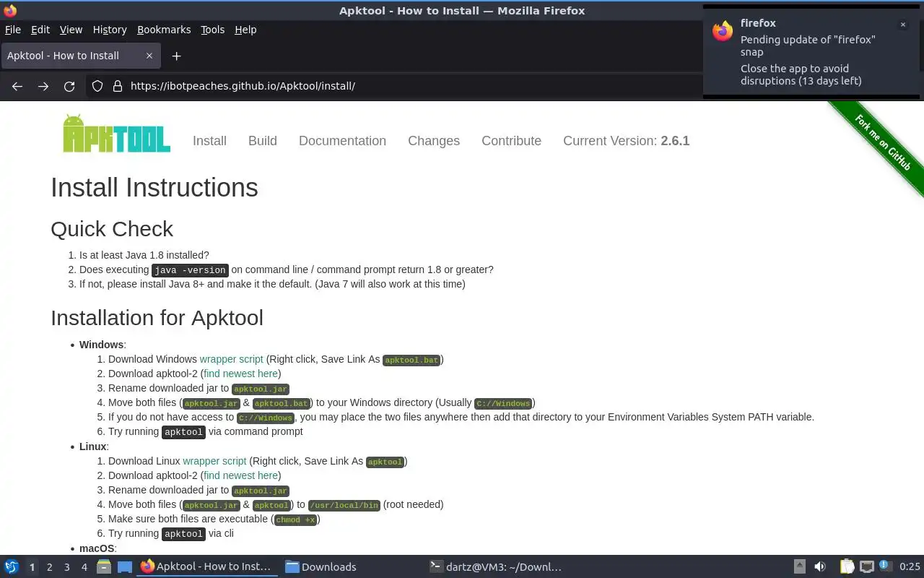The image size is (924, 578).
Task: Click the site padlock security icon
Action: (x=118, y=86)
